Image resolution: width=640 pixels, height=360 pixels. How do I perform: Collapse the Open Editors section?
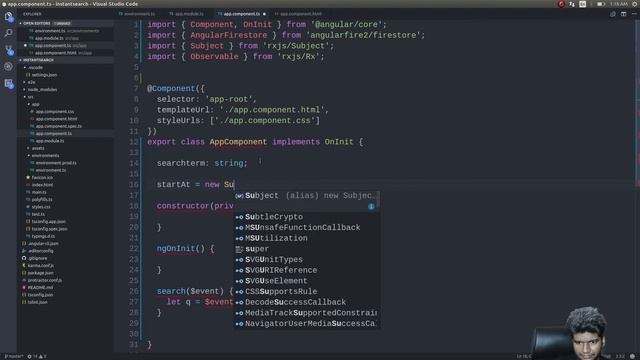pyautogui.click(x=65, y=24)
